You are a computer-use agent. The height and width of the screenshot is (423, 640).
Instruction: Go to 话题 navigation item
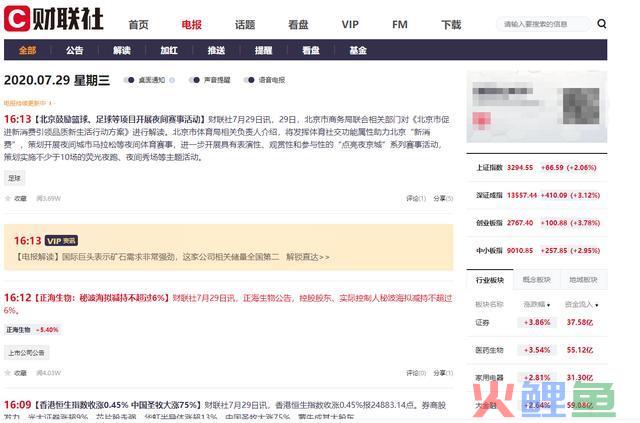click(245, 24)
